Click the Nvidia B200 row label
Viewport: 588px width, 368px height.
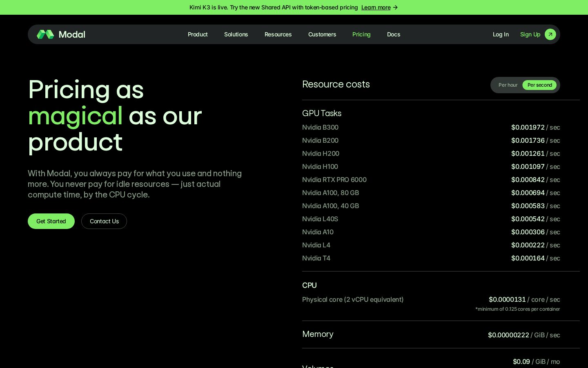tap(320, 140)
